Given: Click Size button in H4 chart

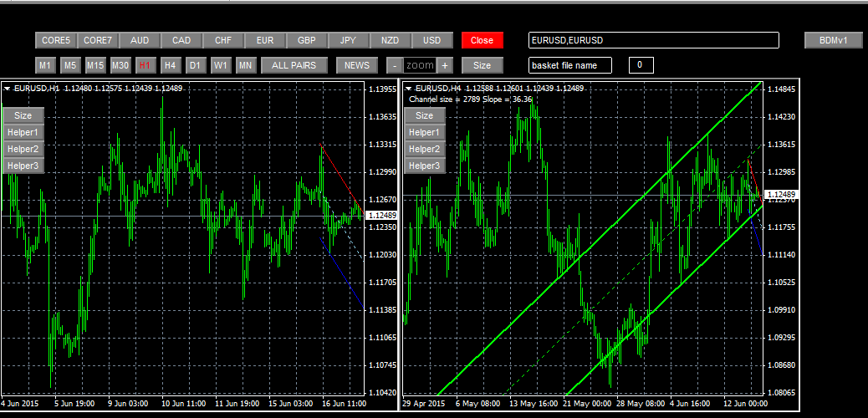Looking at the screenshot, I should [425, 115].
